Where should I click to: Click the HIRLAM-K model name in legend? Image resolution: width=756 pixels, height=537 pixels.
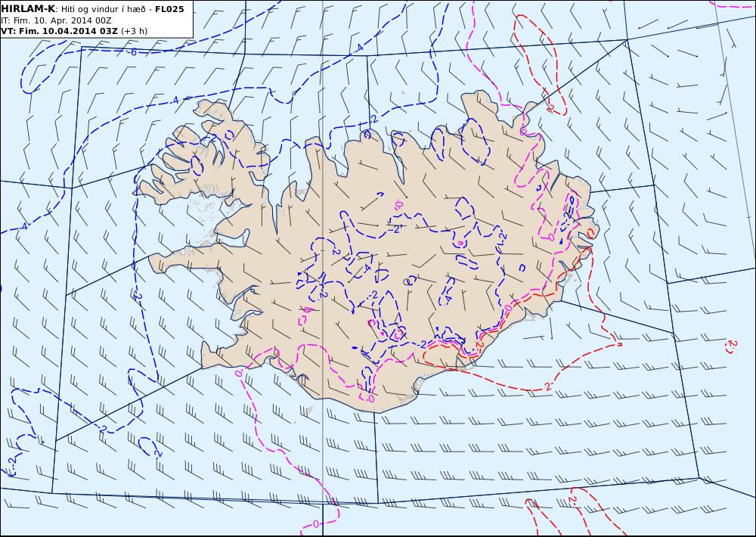click(28, 9)
